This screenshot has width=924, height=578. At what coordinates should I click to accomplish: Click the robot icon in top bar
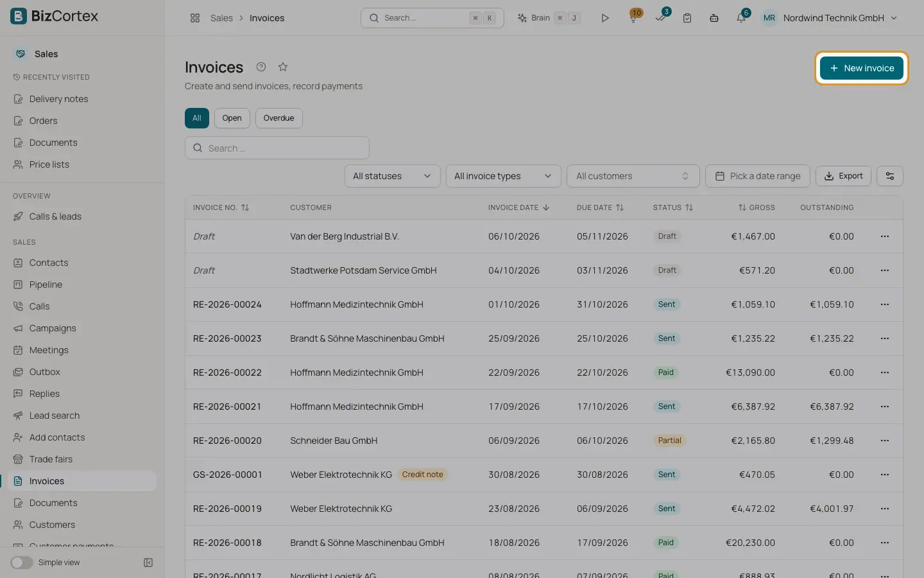pyautogui.click(x=714, y=18)
